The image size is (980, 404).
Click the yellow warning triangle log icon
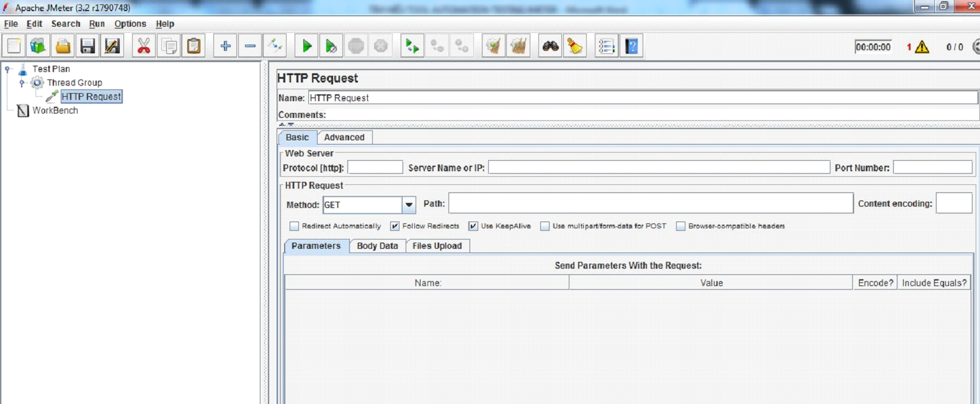922,47
